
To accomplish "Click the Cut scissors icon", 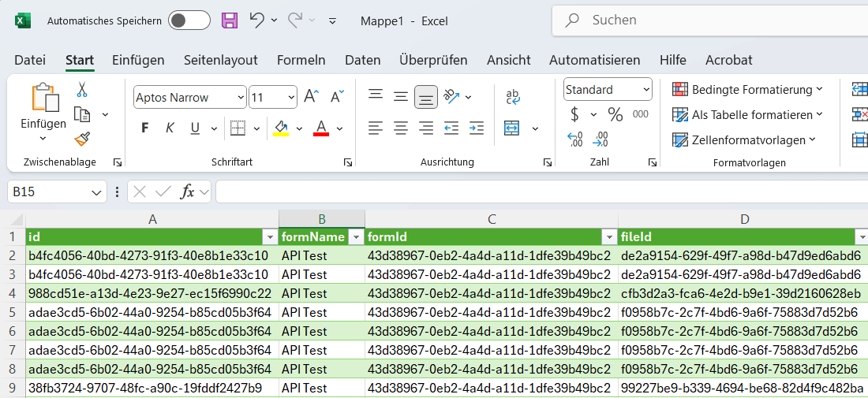I will [82, 90].
